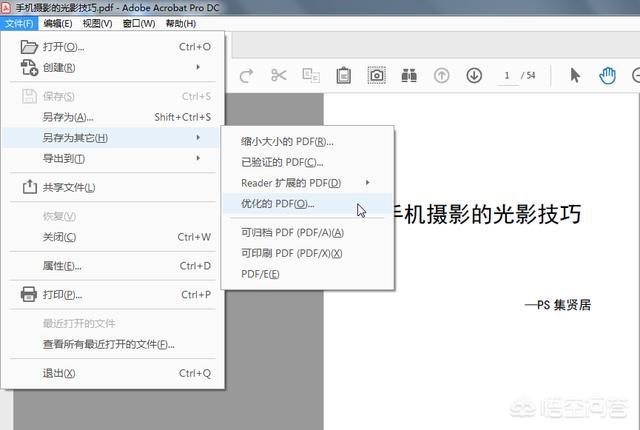Select the arrow selection tool
This screenshot has width=640, height=430.
click(x=575, y=75)
